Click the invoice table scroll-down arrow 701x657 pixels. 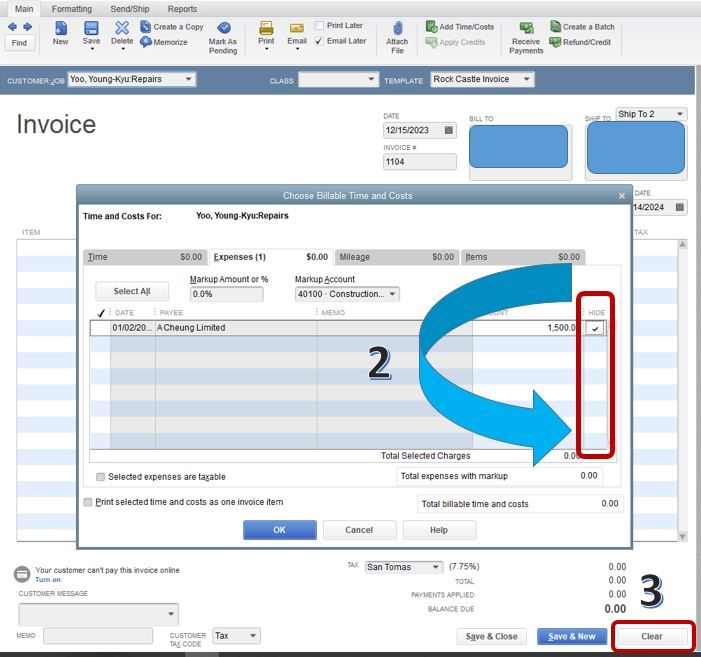682,537
